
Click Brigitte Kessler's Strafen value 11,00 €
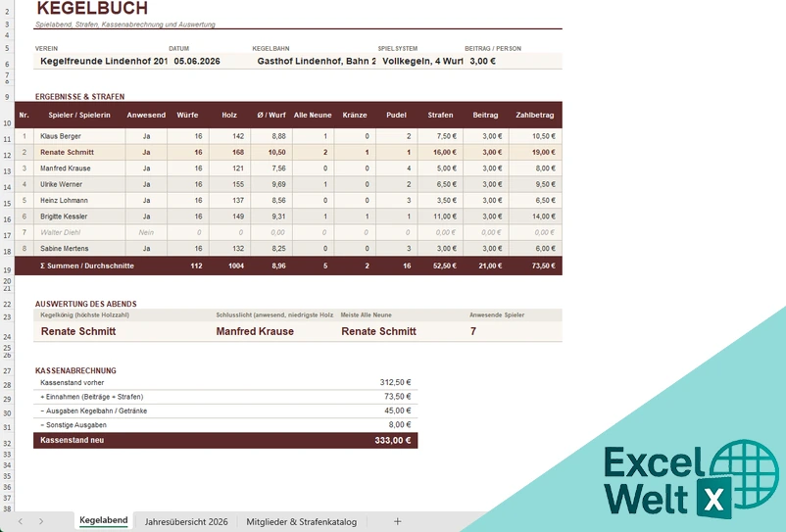click(440, 217)
